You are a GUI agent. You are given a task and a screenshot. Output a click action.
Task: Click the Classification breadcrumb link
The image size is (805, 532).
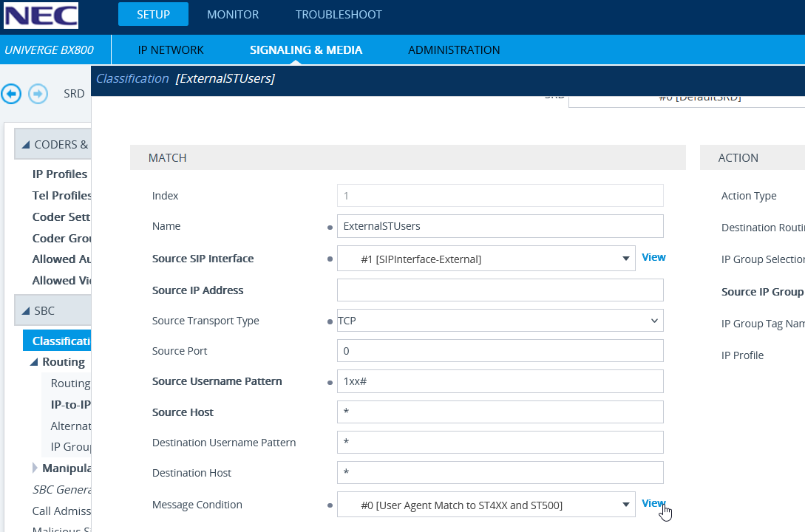click(132, 78)
